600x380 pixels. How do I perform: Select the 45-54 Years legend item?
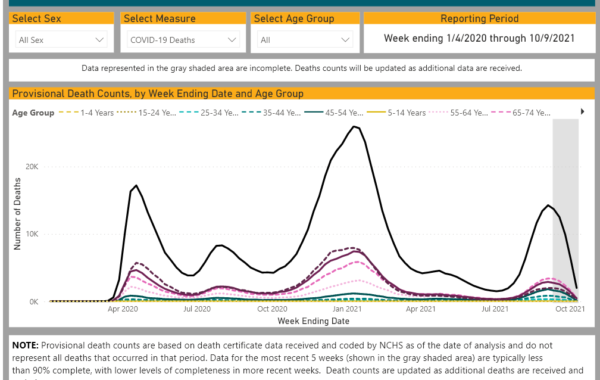point(334,113)
